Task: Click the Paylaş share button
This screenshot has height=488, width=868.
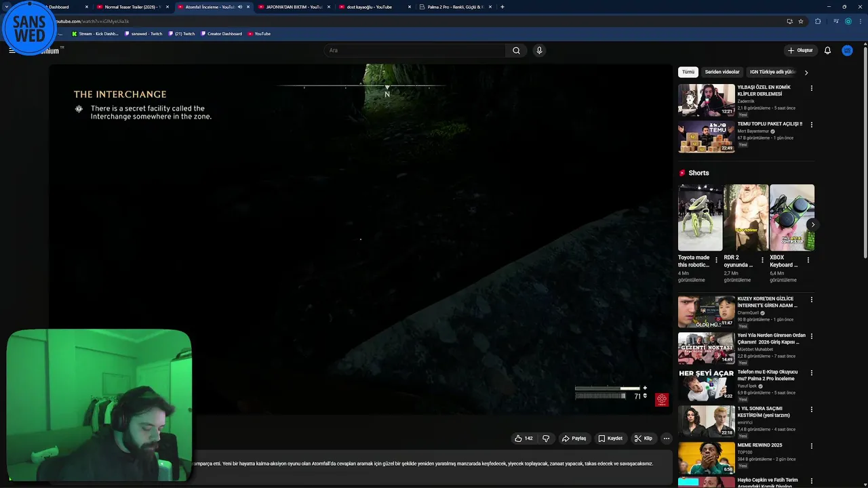Action: point(574,439)
